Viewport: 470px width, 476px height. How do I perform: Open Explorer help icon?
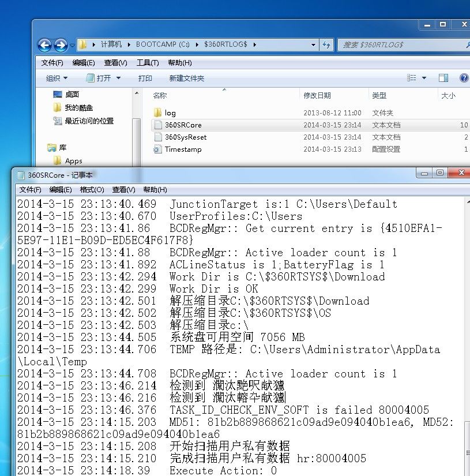coord(464,78)
